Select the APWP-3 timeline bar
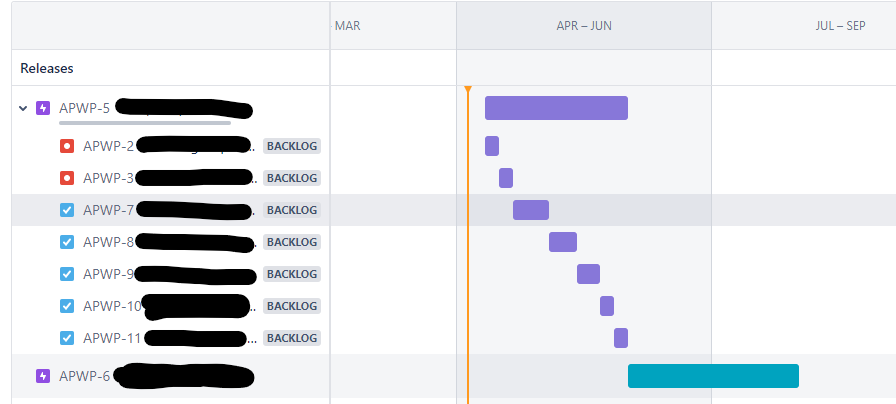Screen dimensions: 896x404 click(506, 178)
